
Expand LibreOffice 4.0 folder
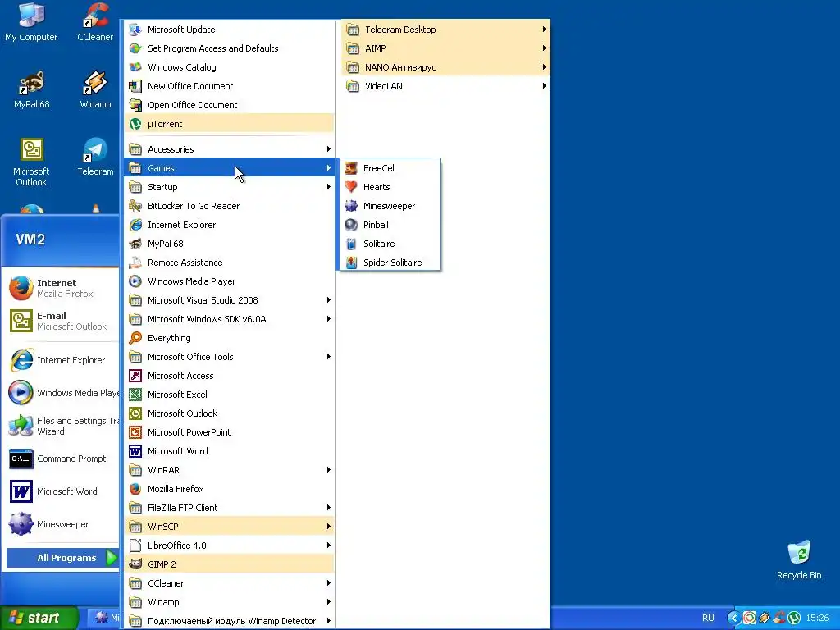230,546
